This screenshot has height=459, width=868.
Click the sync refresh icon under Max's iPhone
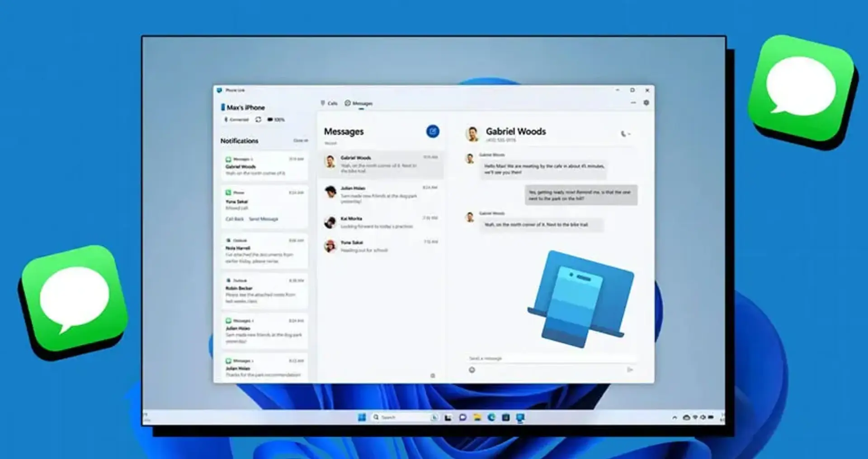tap(258, 120)
